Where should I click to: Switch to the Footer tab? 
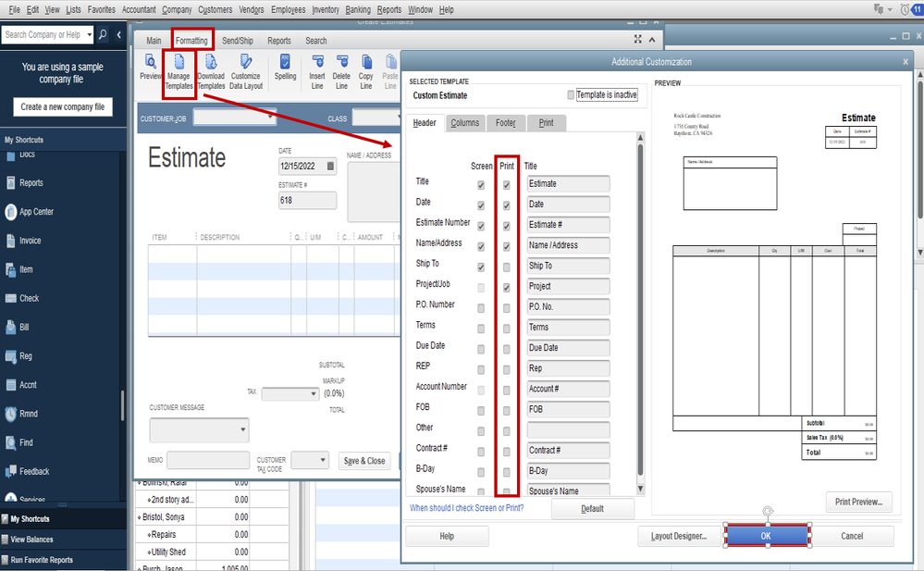505,123
